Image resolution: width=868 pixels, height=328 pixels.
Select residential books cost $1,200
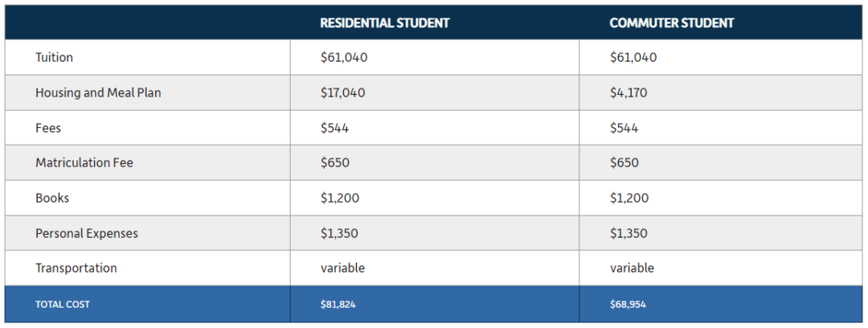coord(339,198)
